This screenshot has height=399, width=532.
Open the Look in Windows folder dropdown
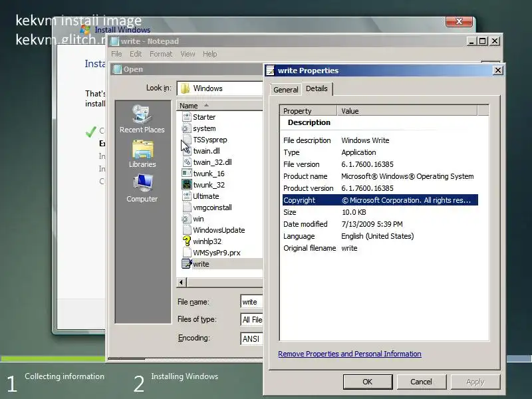point(220,88)
